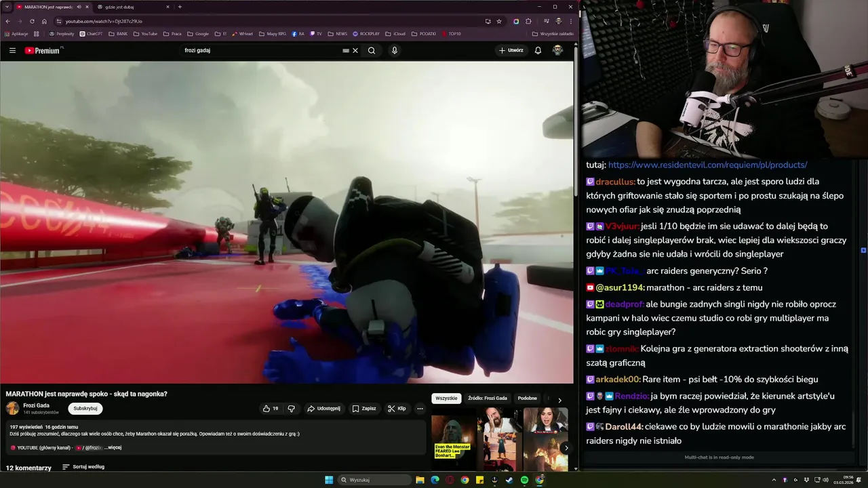Open 'Wszystkie zakładki' bookmarks folder
The image size is (868, 488).
coord(553,33)
